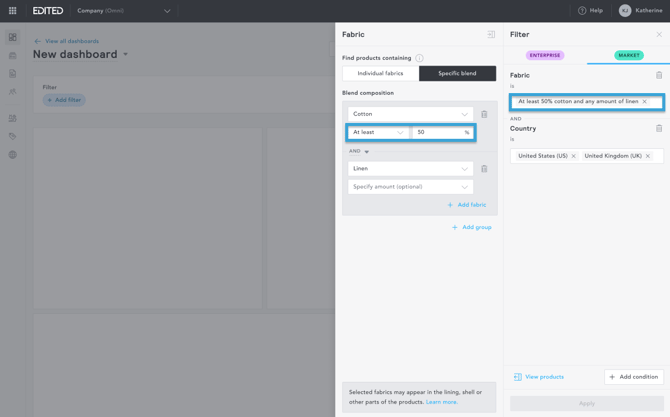
Task: Open the retailers store icon in sidebar
Action: click(x=13, y=56)
